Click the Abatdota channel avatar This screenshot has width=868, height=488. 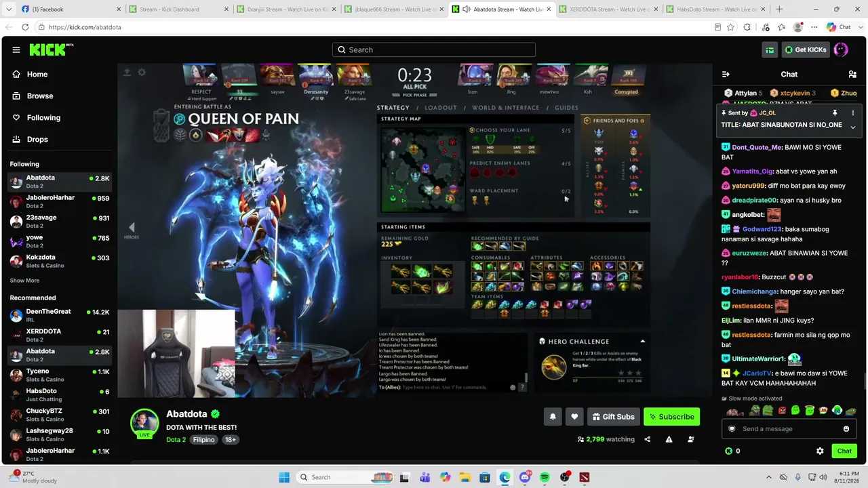(x=144, y=422)
